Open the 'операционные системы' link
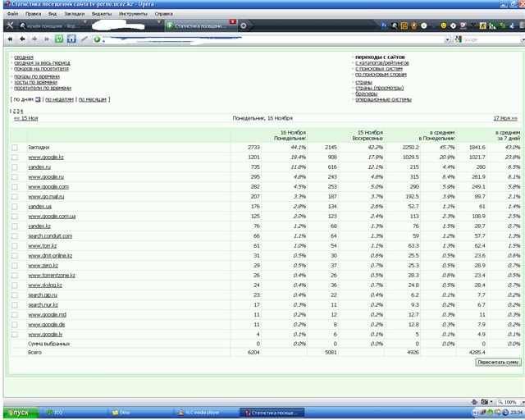 383,99
